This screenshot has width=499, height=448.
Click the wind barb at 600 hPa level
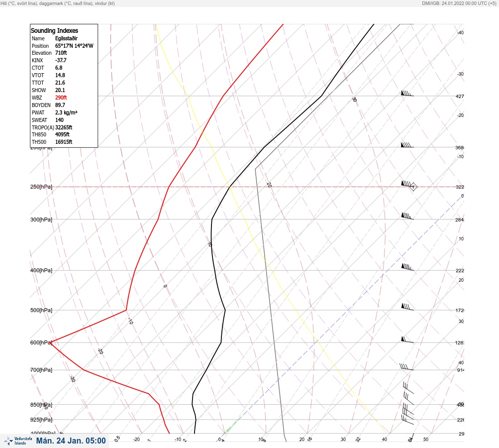tap(407, 339)
